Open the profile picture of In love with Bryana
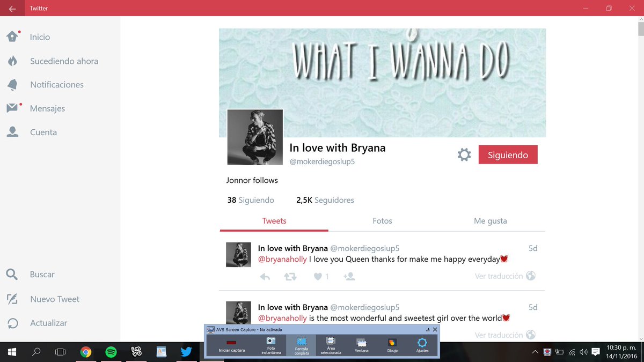Image resolution: width=644 pixels, height=362 pixels. tap(255, 137)
